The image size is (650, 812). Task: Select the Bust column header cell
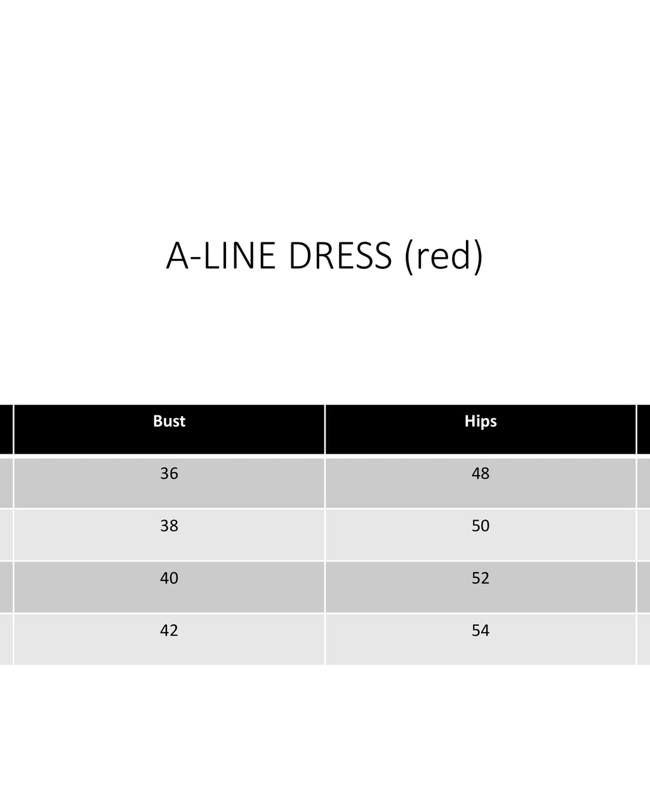169,429
